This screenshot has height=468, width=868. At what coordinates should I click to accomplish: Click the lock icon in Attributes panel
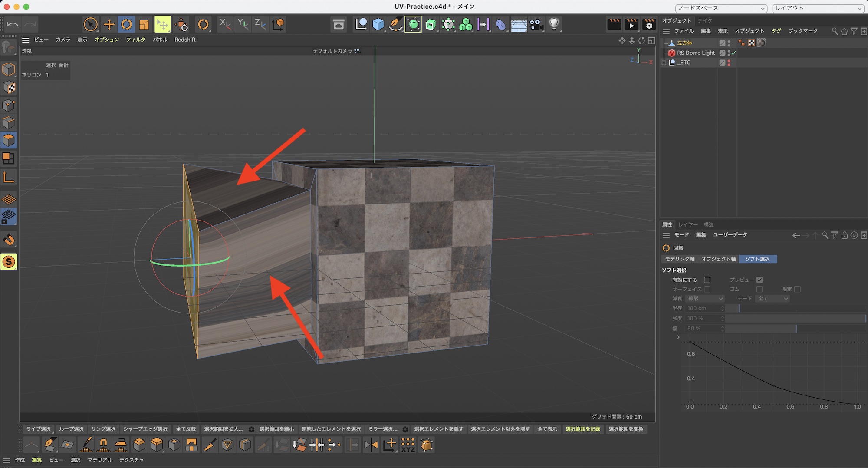click(844, 235)
